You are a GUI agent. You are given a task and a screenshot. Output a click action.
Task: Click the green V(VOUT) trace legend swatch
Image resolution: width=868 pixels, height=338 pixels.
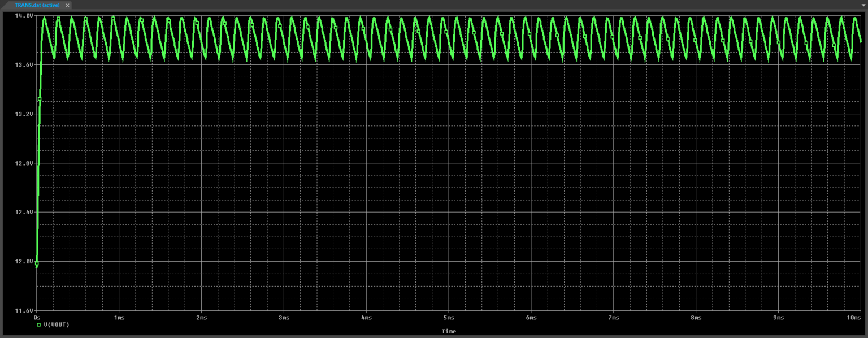coord(40,324)
